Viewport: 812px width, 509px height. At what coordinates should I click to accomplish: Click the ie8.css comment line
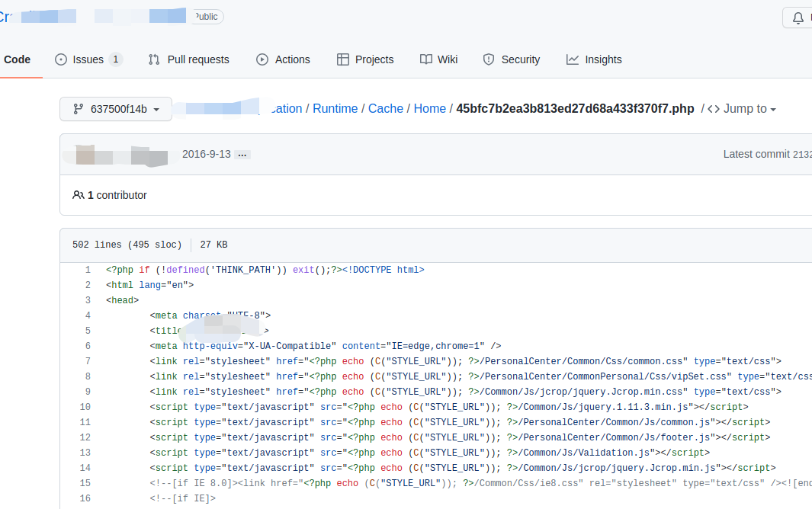coord(480,483)
